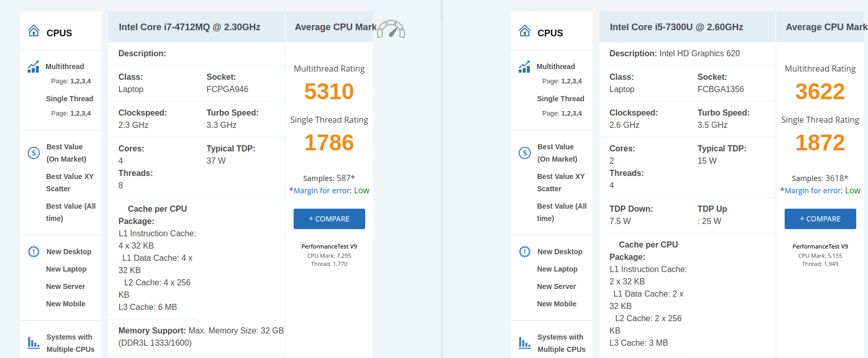Click Samples: 587* text
868x358 pixels.
(x=329, y=178)
